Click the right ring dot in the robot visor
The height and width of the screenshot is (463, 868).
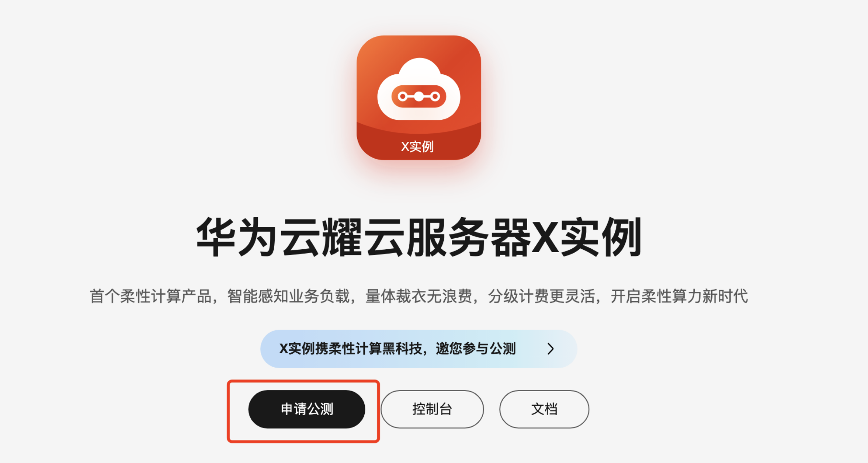click(x=435, y=96)
